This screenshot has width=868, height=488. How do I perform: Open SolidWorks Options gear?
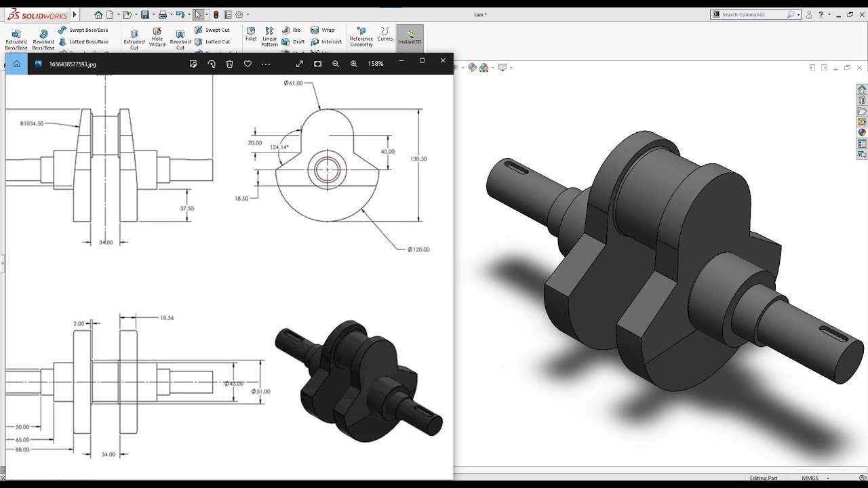click(x=239, y=14)
